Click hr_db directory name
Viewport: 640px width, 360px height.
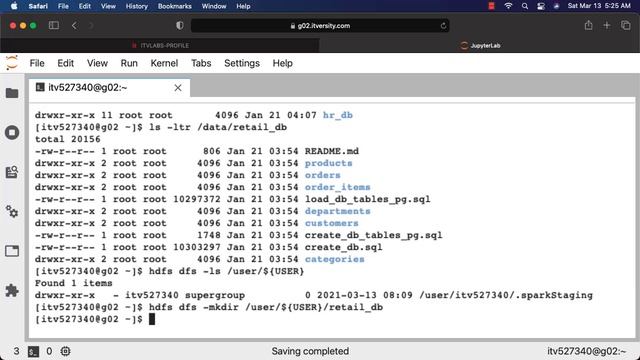[x=338, y=115]
